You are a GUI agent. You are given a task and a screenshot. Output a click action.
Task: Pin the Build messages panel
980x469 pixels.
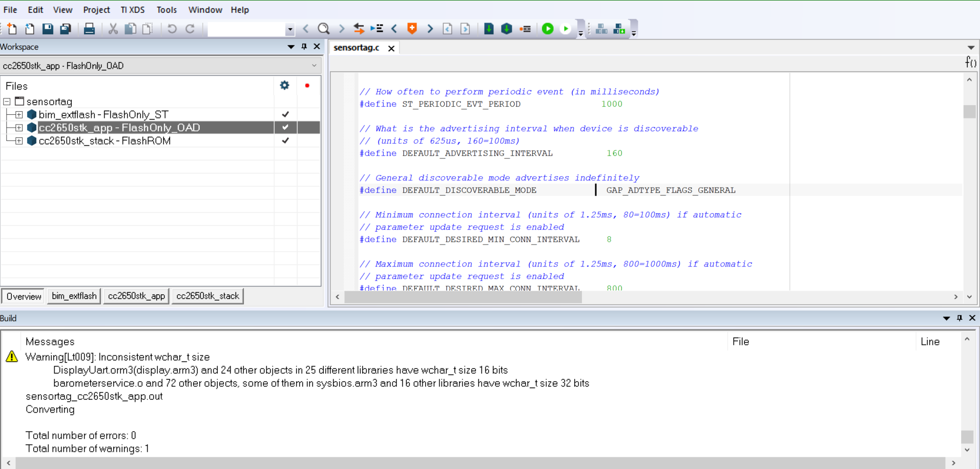(x=960, y=318)
